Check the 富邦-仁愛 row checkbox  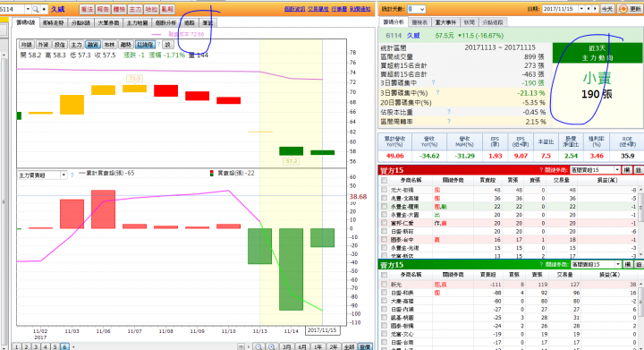coord(384,223)
